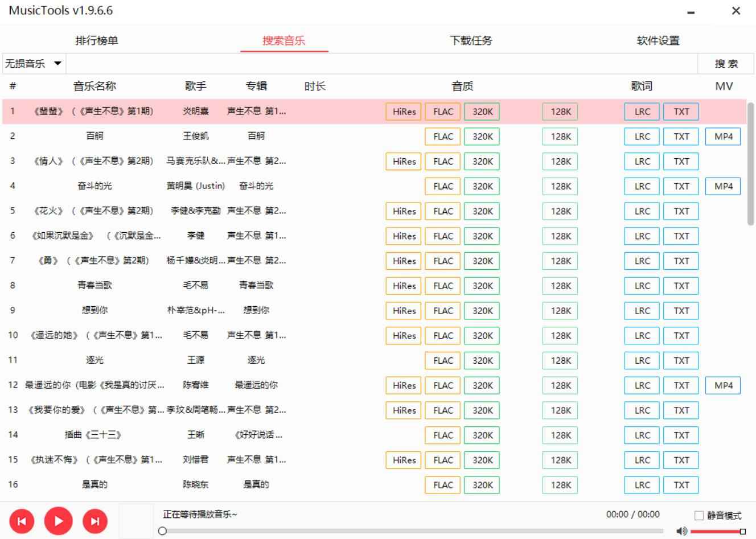The height and width of the screenshot is (539, 756).
Task: Go to 软件设置 settings tab
Action: (658, 40)
